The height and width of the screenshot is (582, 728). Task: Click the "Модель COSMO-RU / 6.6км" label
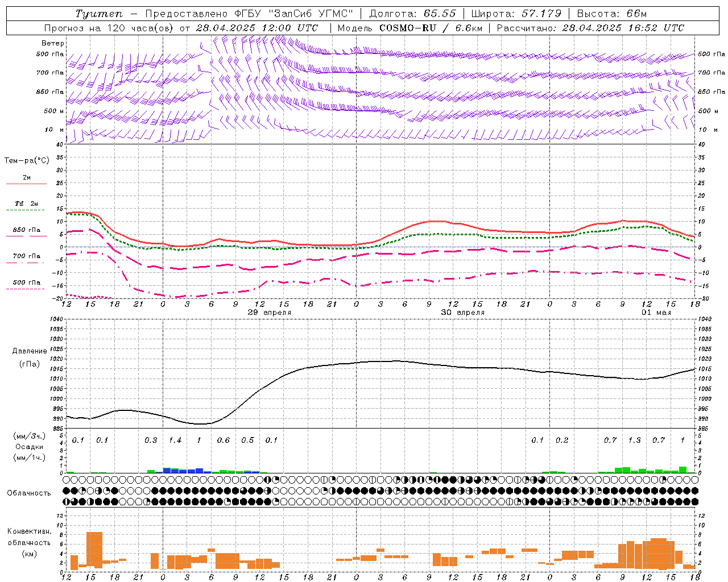[x=409, y=28]
